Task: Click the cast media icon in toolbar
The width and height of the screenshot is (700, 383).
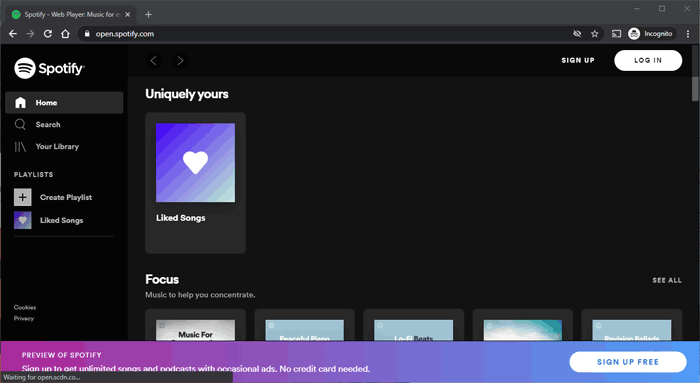Action: pos(617,34)
